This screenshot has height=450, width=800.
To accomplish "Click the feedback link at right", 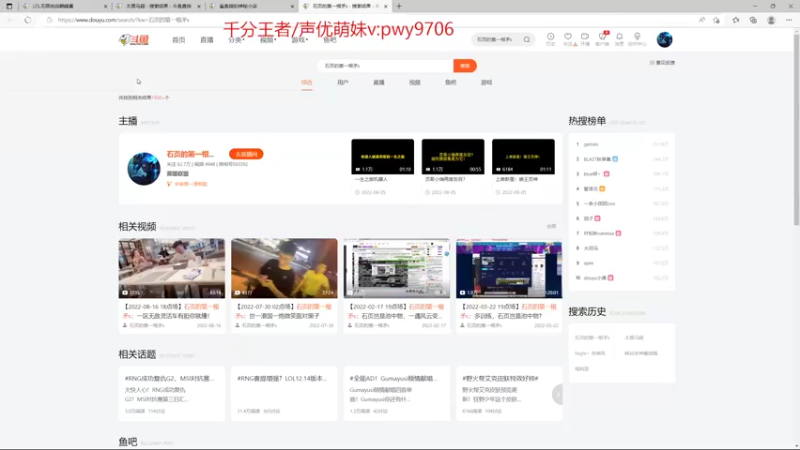I will [662, 63].
